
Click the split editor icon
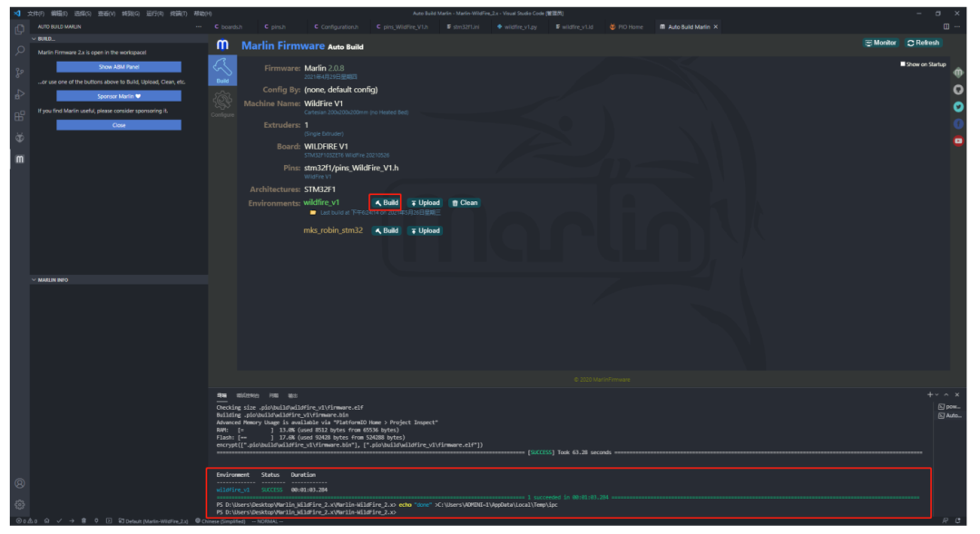(x=946, y=27)
